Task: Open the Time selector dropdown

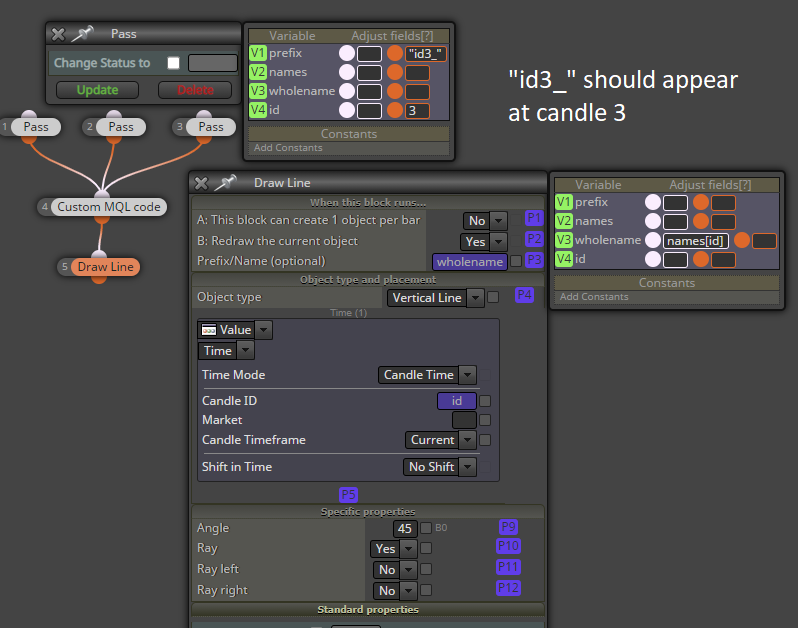Action: click(226, 351)
